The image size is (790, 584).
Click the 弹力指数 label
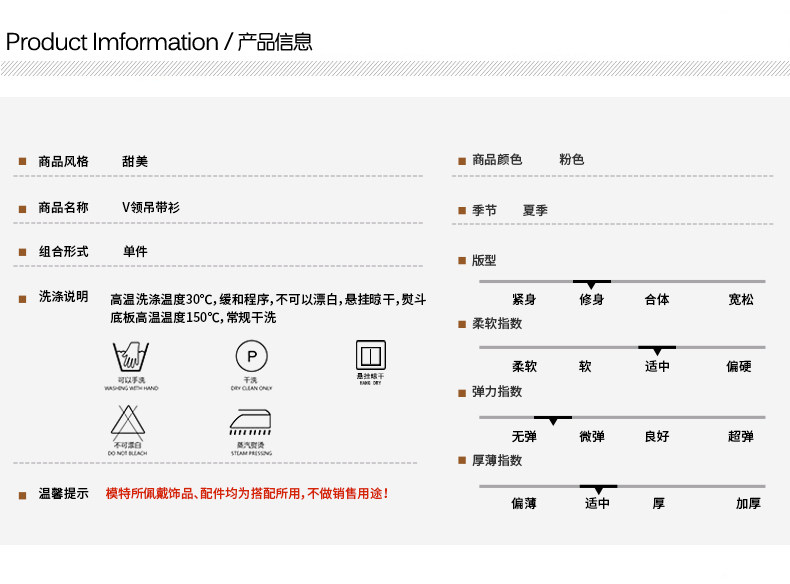[x=497, y=392]
